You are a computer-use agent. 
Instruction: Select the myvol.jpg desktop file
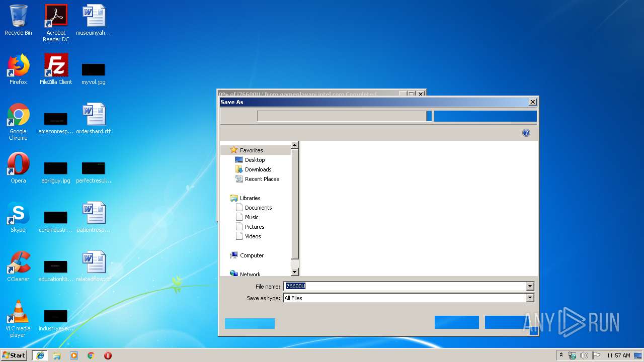[x=94, y=73]
